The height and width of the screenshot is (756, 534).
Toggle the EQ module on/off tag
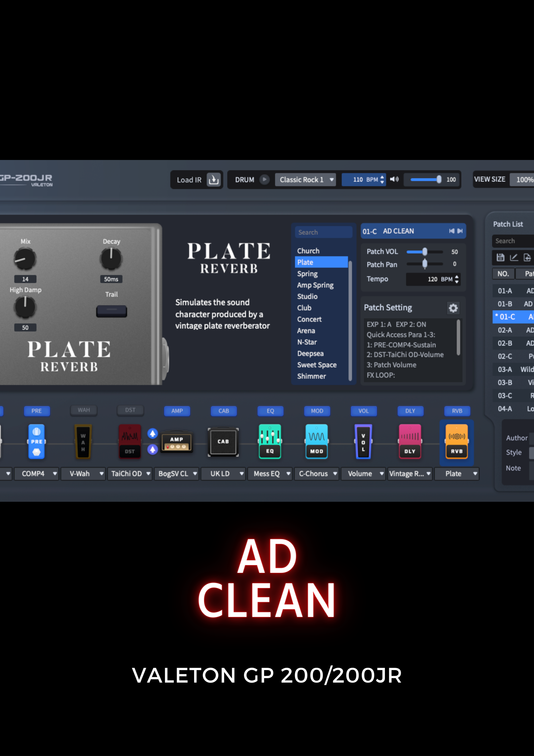[271, 411]
